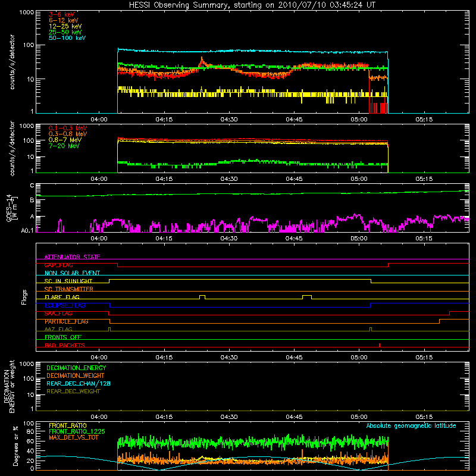476x476 pixels.
Task: Click the 04:30 tick label under MeV panel
Action: pyautogui.click(x=229, y=179)
